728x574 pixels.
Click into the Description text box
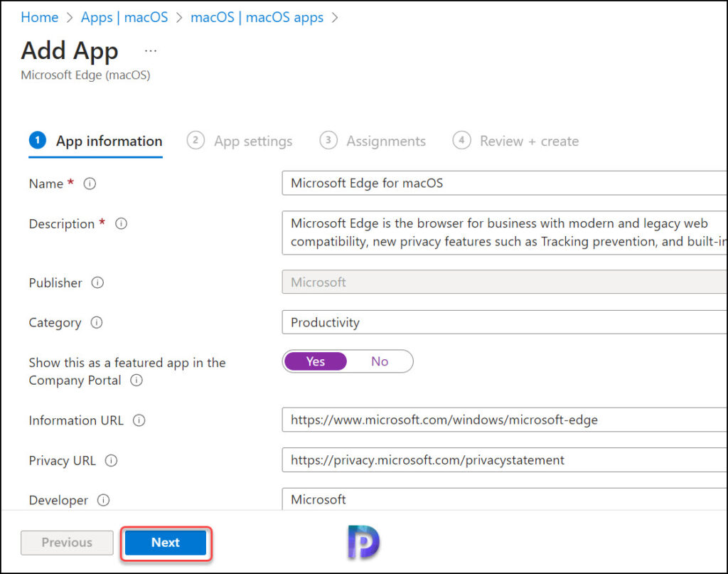[504, 233]
